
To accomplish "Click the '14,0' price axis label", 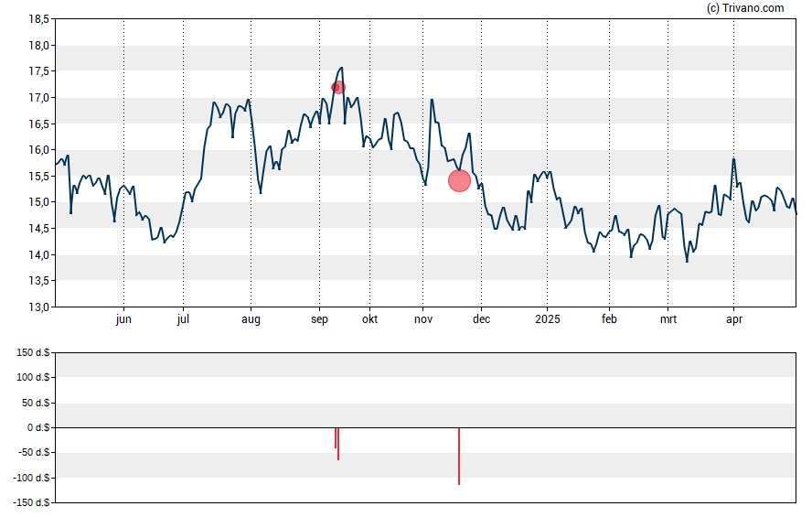I will 38,255.
